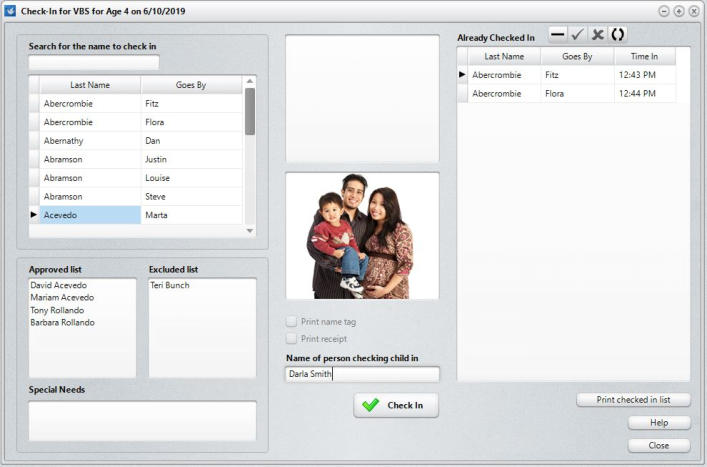The width and height of the screenshot is (707, 467).
Task: Select Teri Bunch in Excluded list
Action: (170, 285)
